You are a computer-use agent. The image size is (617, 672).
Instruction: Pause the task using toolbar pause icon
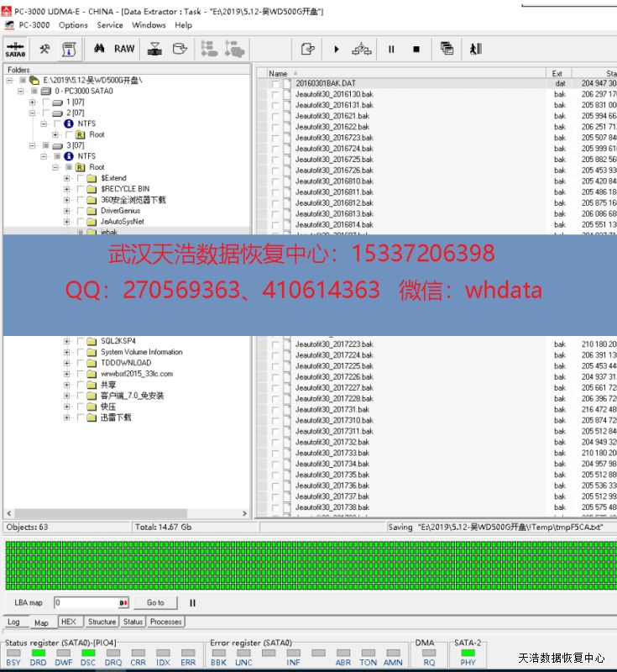(391, 50)
